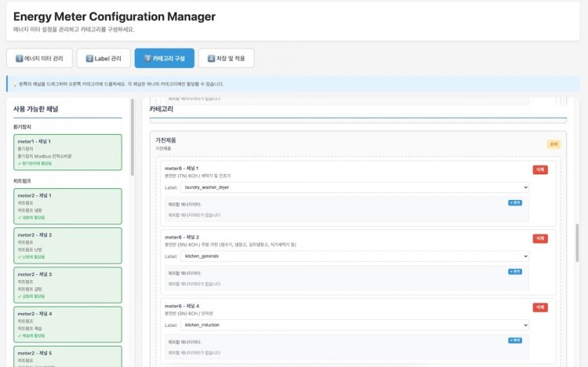The height and width of the screenshot is (367, 588).
Task: Remove meter6 채널 4 with the 삭제 button
Action: tap(540, 307)
